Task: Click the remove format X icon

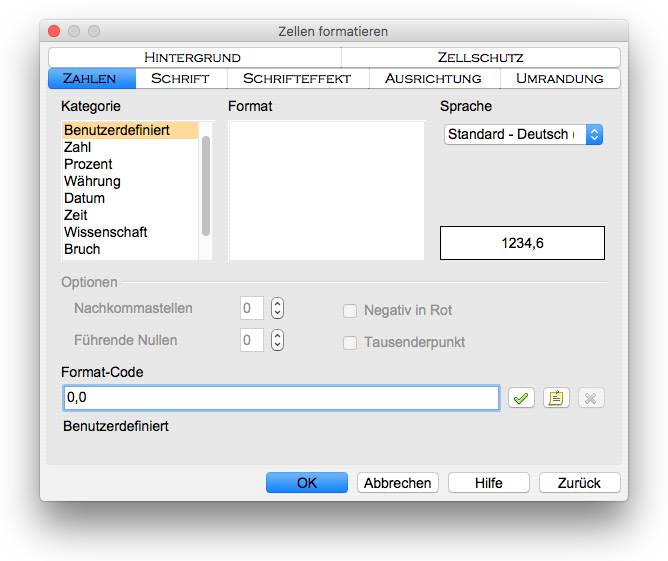Action: tap(591, 398)
